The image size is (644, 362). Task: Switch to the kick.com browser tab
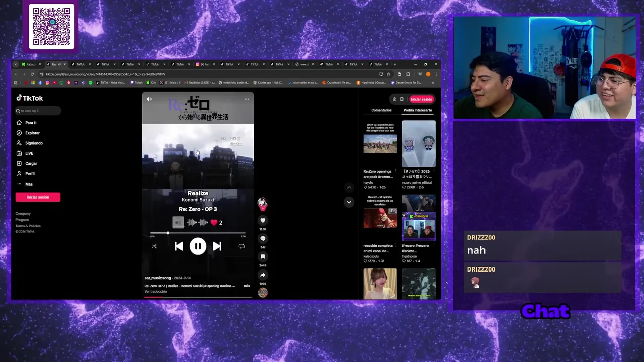click(31, 64)
